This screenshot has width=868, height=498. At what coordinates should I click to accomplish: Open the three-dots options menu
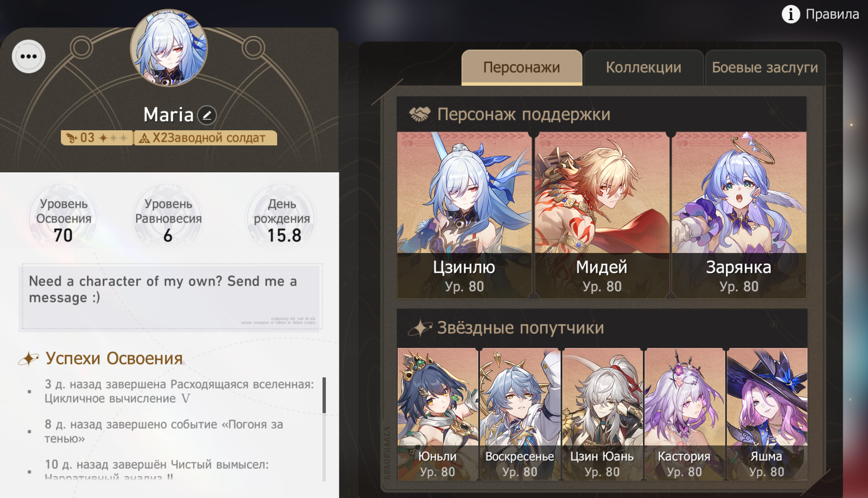[29, 57]
